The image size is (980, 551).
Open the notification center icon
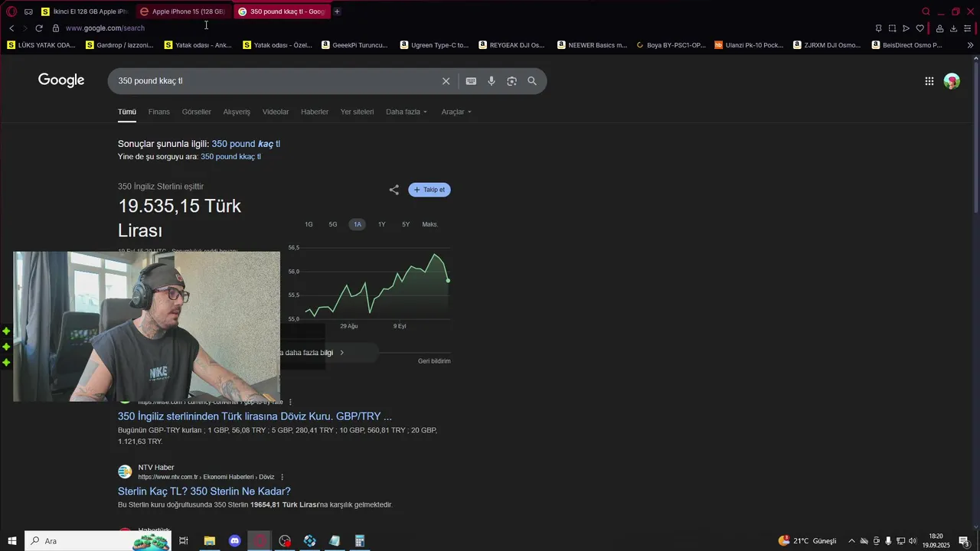click(964, 541)
